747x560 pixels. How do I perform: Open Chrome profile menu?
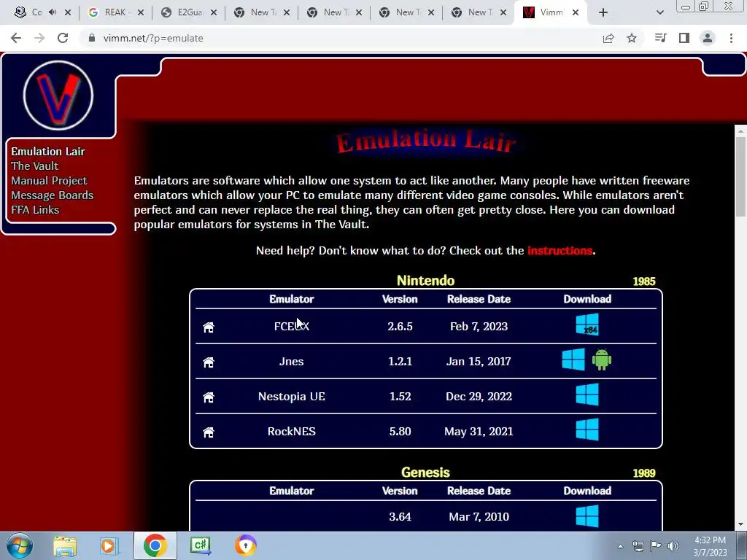tap(708, 38)
